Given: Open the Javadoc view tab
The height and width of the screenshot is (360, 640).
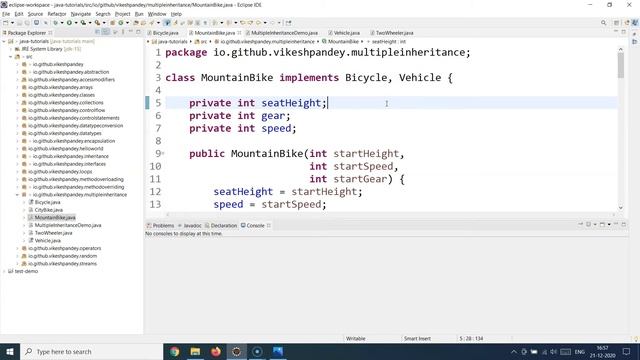Looking at the screenshot, I should [190, 225].
